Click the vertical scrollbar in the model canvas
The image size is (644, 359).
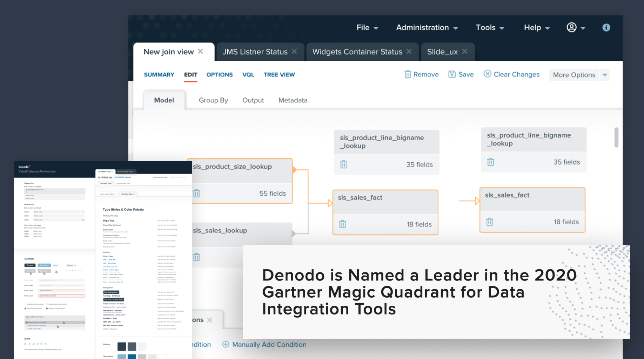(x=616, y=137)
